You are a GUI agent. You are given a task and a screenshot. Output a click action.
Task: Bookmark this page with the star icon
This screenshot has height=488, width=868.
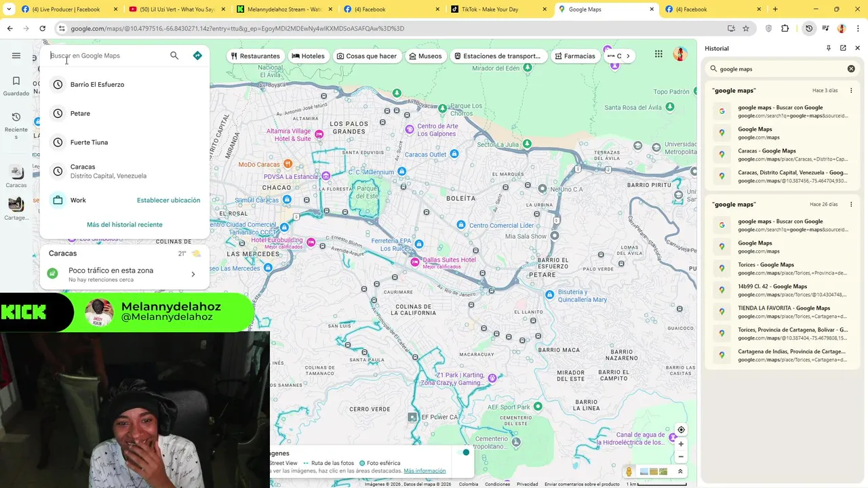(x=746, y=28)
